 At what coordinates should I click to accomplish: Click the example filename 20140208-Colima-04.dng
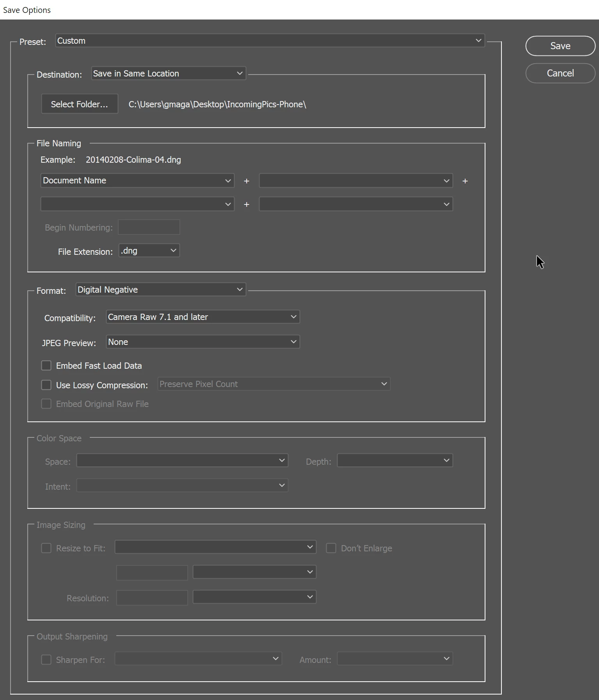(133, 160)
